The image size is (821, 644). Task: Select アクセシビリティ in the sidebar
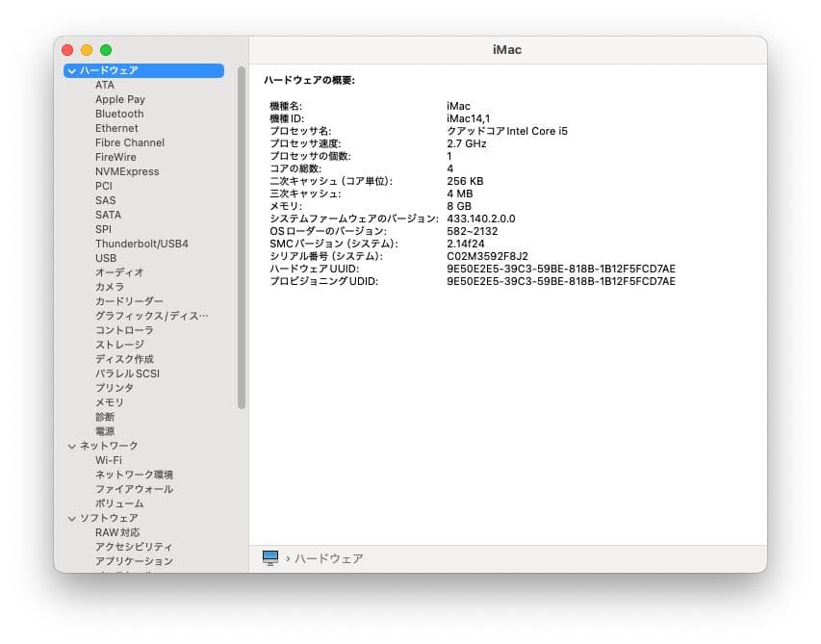[134, 547]
